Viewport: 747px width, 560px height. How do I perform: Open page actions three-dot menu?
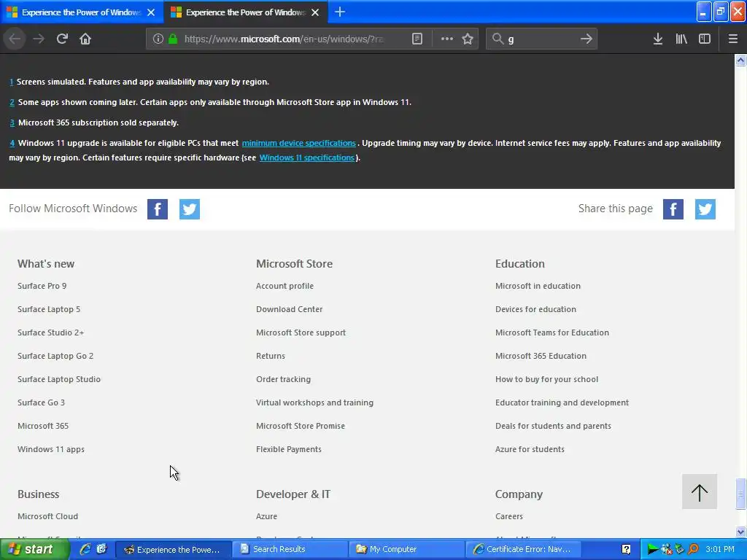click(447, 39)
